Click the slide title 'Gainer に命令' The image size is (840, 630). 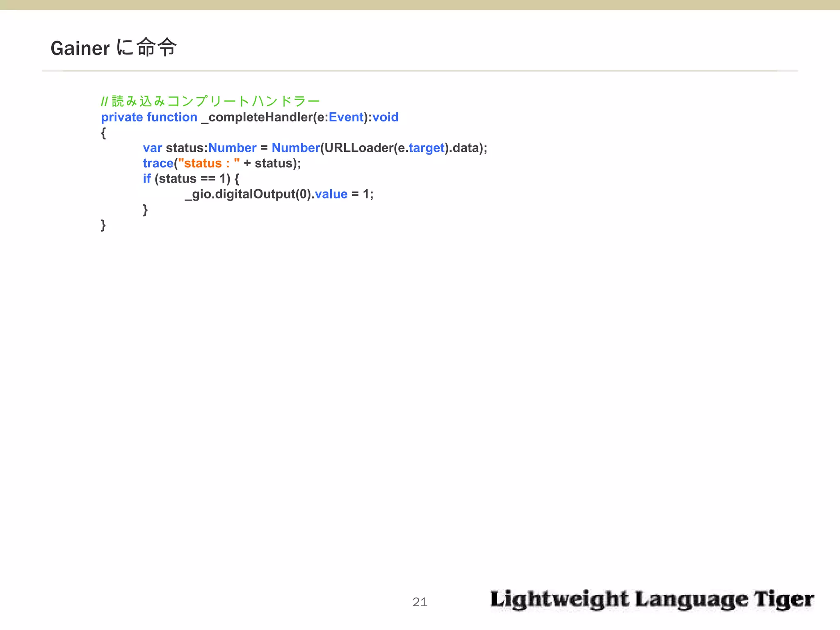click(x=114, y=48)
